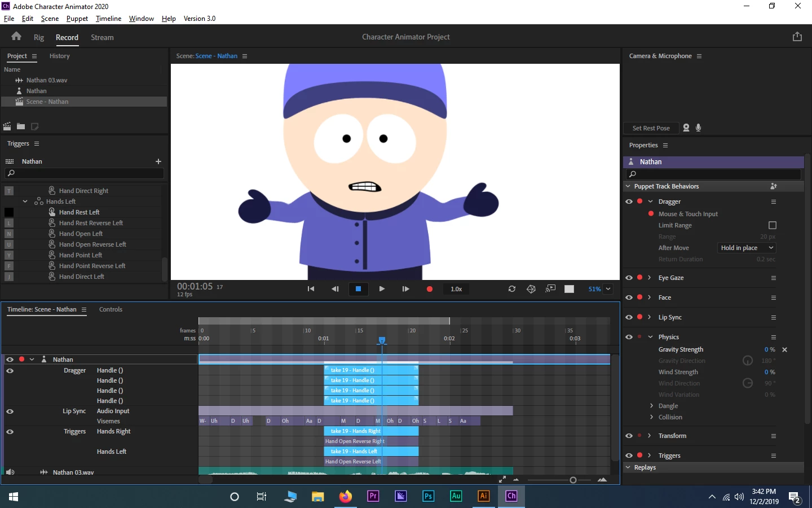The height and width of the screenshot is (508, 812).
Task: Click the red Record button
Action: tap(430, 289)
